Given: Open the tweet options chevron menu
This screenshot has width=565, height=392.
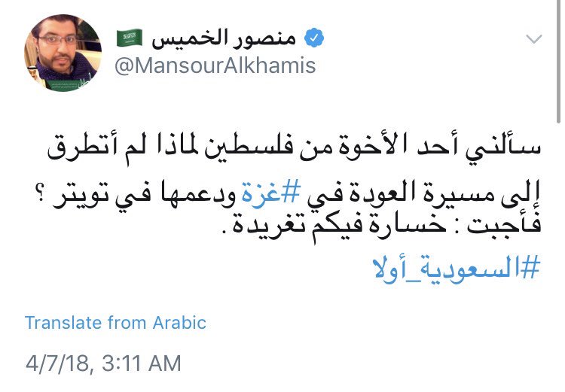Looking at the screenshot, I should pyautogui.click(x=534, y=39).
